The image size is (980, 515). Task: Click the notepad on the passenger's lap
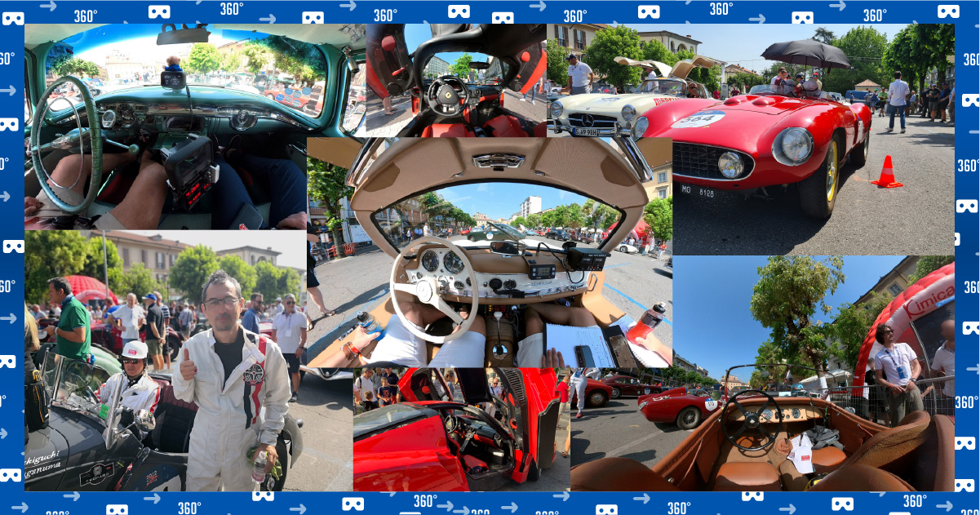[579, 344]
